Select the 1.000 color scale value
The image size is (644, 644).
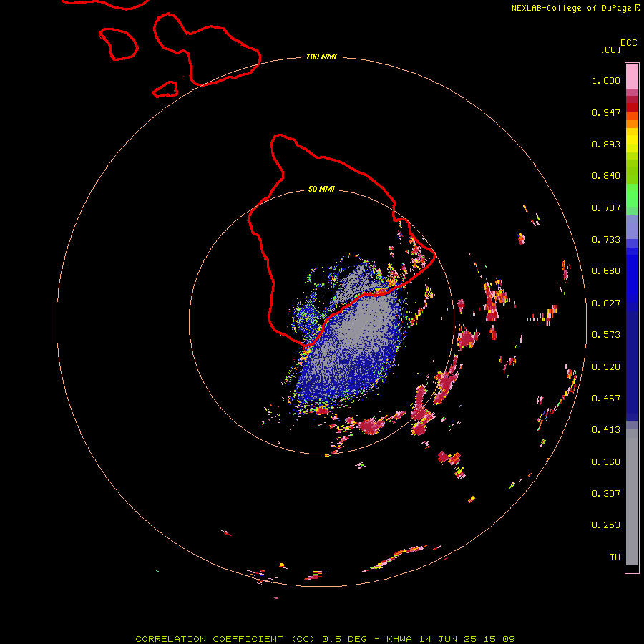pos(606,80)
